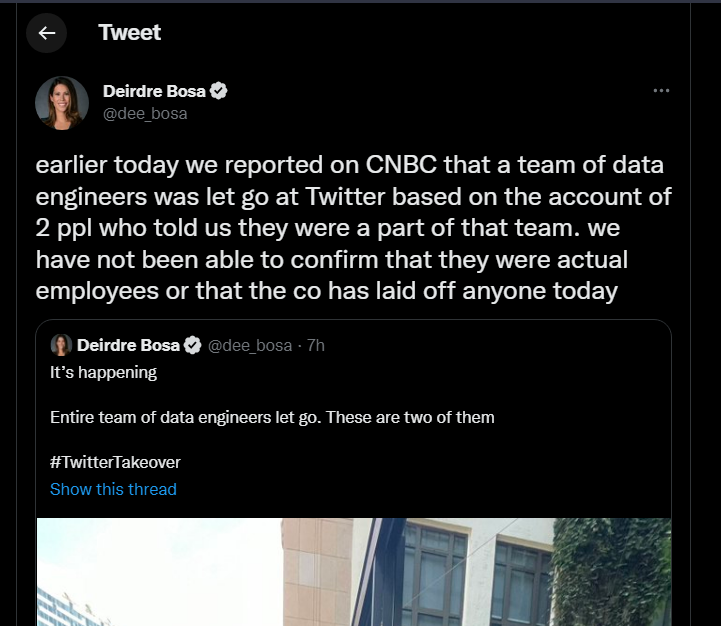Open the quoted tweet's building photo
Image resolution: width=721 pixels, height=626 pixels.
pyautogui.click(x=354, y=572)
